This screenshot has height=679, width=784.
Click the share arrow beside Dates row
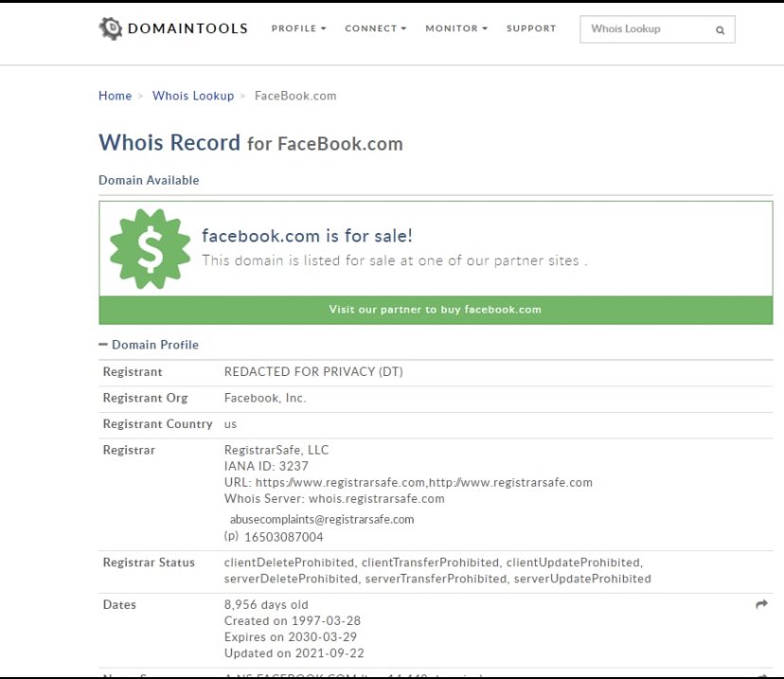click(761, 602)
